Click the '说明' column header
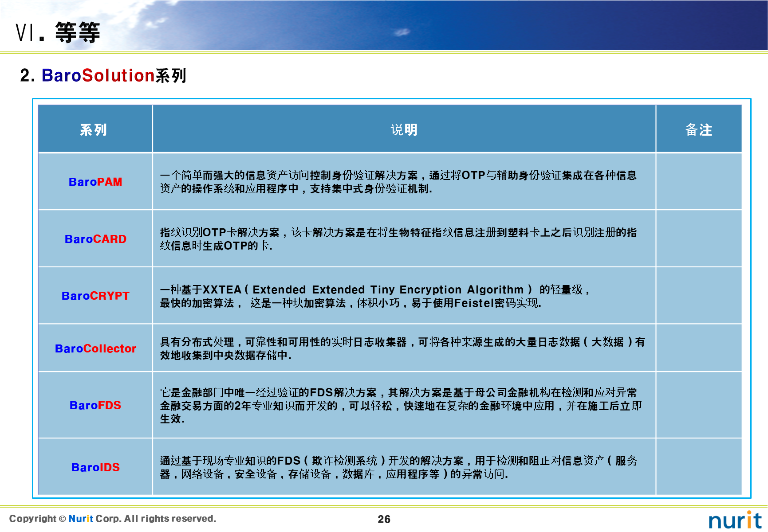The width and height of the screenshot is (768, 532). 404,130
